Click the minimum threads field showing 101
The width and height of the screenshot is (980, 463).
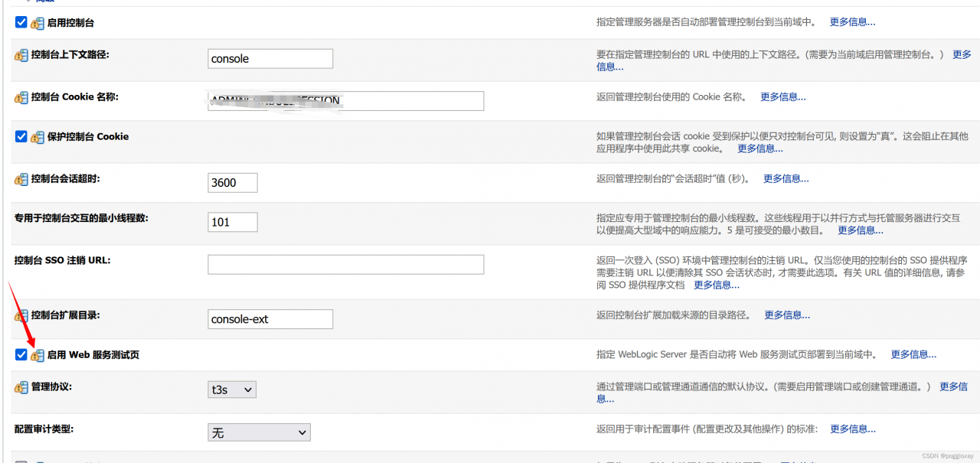pos(233,222)
